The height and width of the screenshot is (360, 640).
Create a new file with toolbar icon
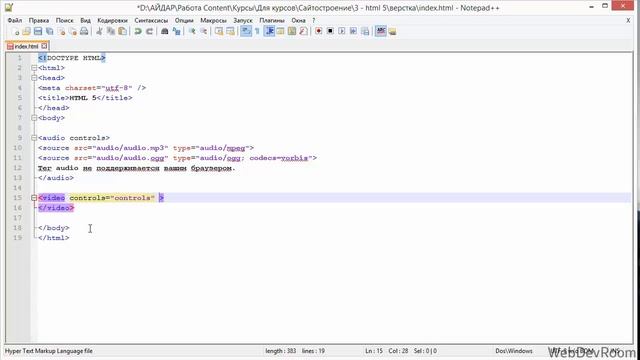(15, 31)
